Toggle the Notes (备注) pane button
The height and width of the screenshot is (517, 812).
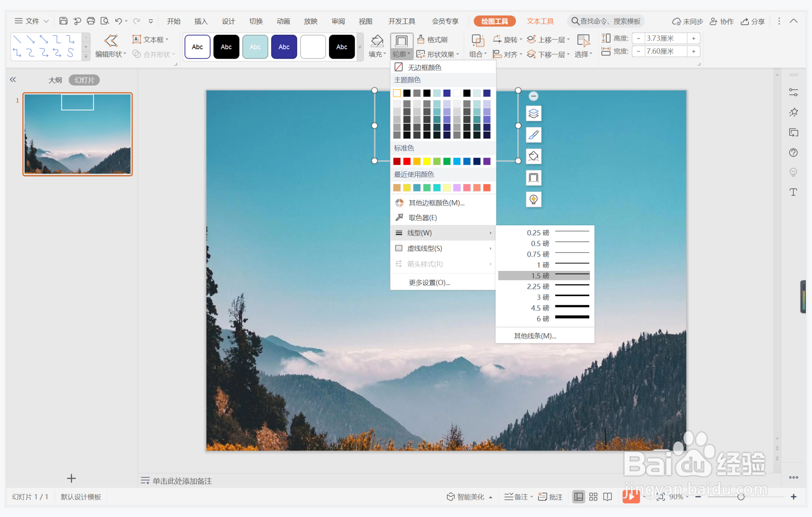pyautogui.click(x=517, y=497)
